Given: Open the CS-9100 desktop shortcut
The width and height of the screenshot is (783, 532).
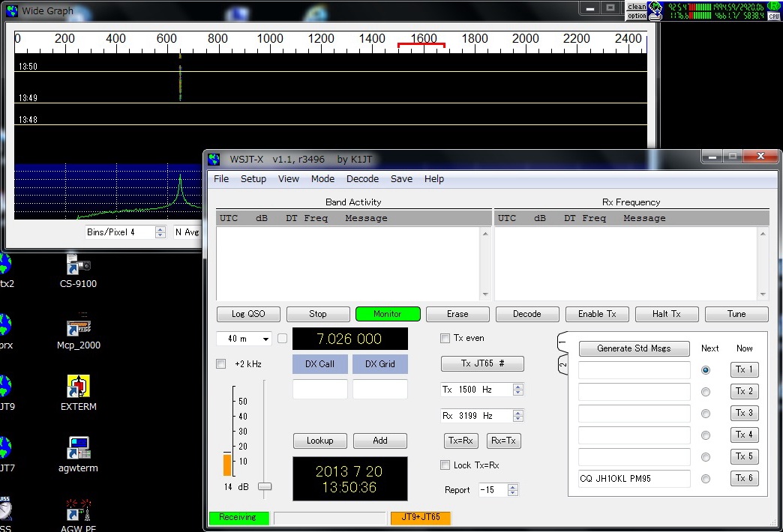Looking at the screenshot, I should [x=78, y=266].
